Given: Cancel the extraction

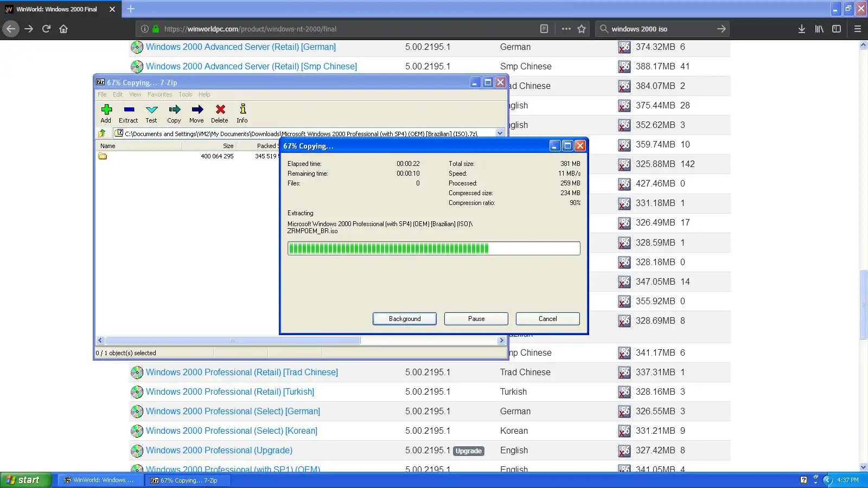Looking at the screenshot, I should [548, 319].
